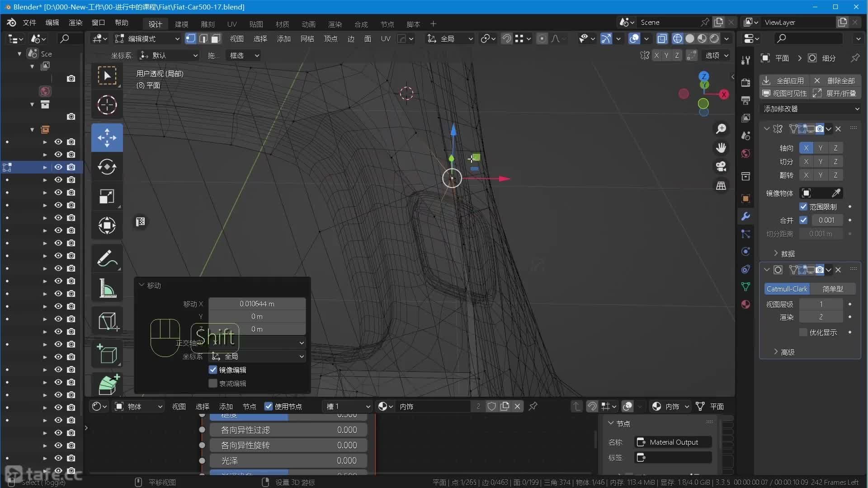The width and height of the screenshot is (868, 488).
Task: Toggle the mirror Merge checkbox
Action: [x=803, y=220]
